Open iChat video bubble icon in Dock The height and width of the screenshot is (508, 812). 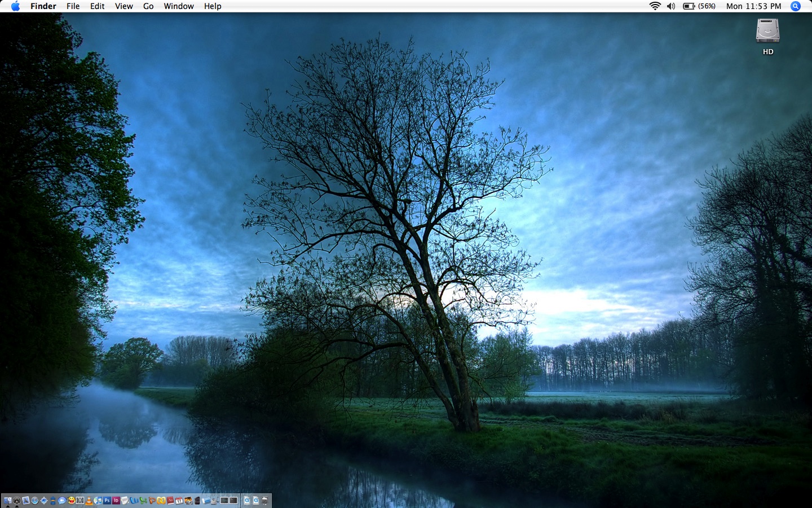[62, 500]
